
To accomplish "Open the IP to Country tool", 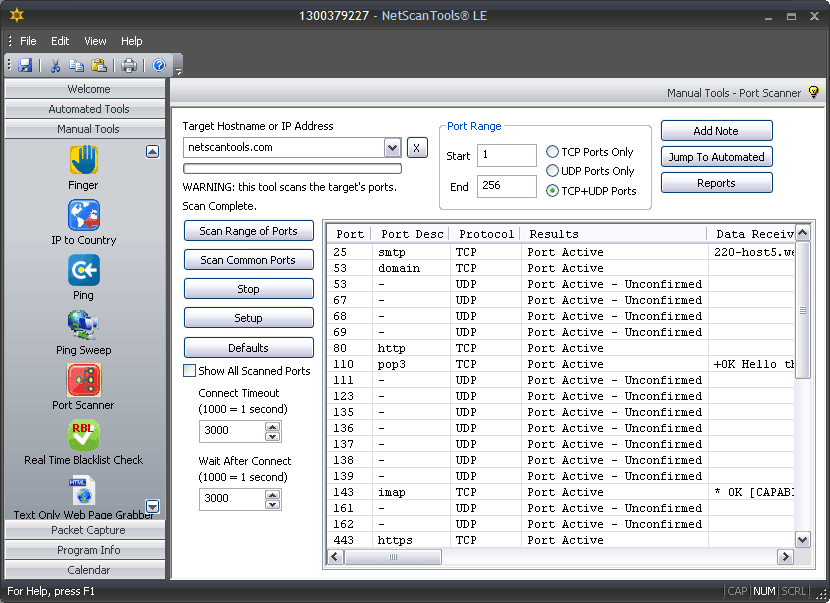I will (84, 214).
